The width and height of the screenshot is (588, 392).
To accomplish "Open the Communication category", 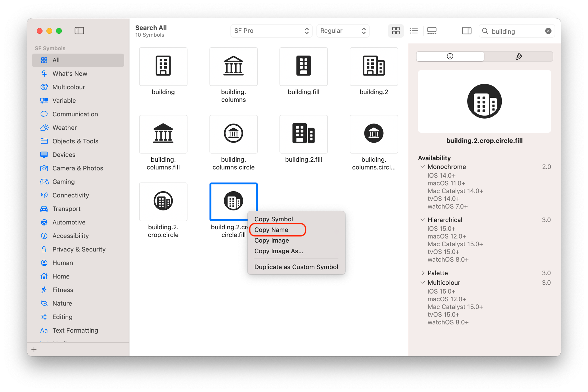I will [78, 114].
